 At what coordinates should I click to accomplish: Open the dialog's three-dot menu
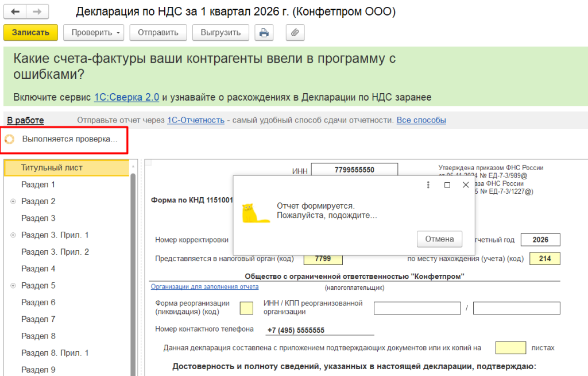click(x=428, y=185)
